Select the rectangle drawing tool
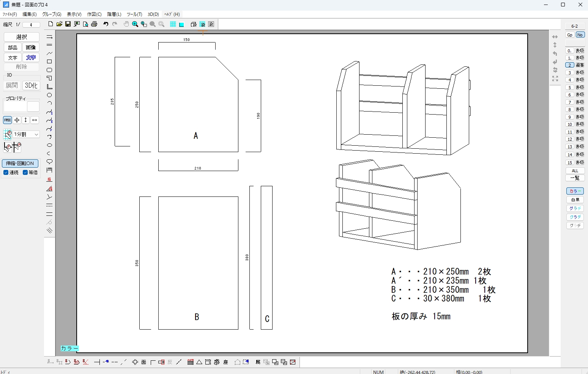Image resolution: width=588 pixels, height=374 pixels. tap(49, 61)
